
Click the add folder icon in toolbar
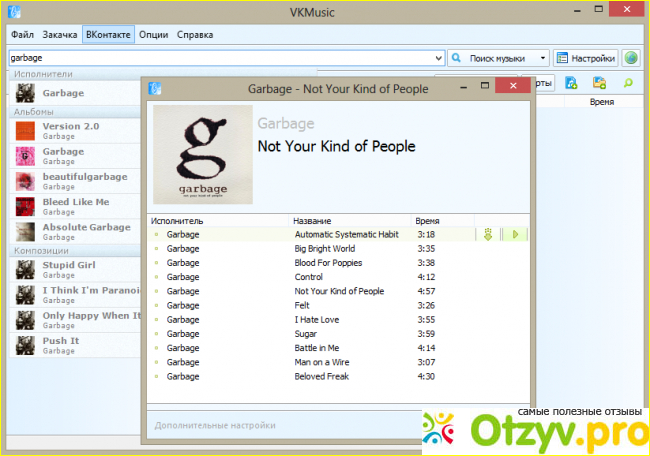click(599, 83)
